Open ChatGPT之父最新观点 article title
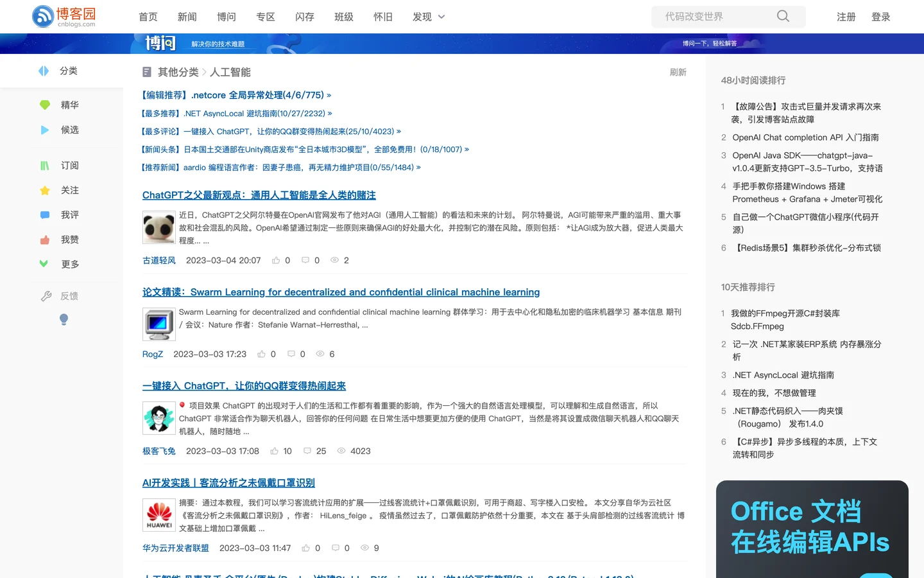Image resolution: width=924 pixels, height=578 pixels. pyautogui.click(x=259, y=195)
